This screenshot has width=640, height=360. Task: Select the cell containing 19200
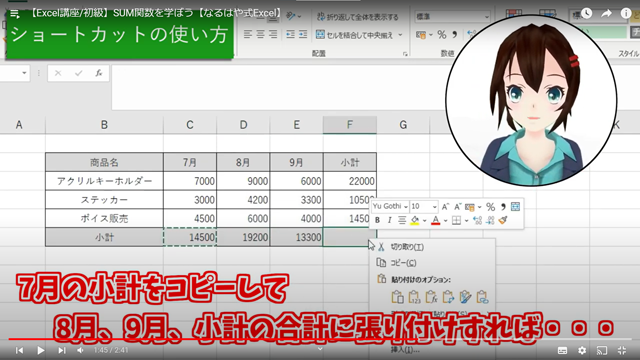[243, 237]
